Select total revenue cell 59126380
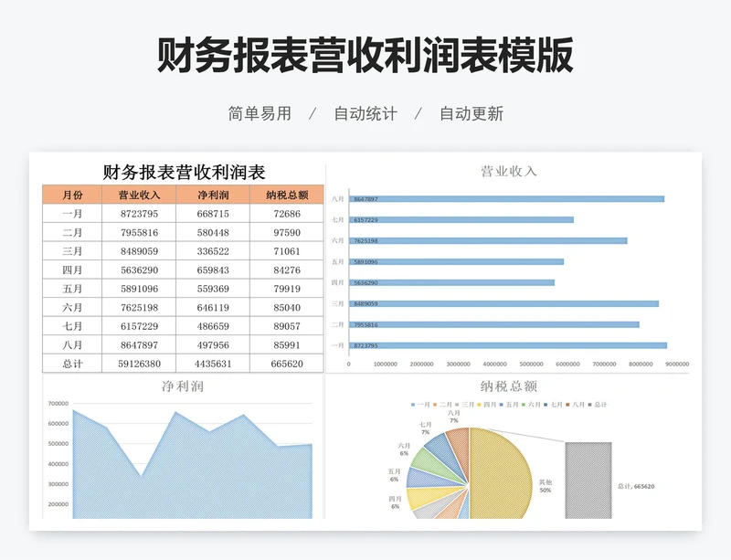Screen dimensions: 731x560 coord(139,364)
